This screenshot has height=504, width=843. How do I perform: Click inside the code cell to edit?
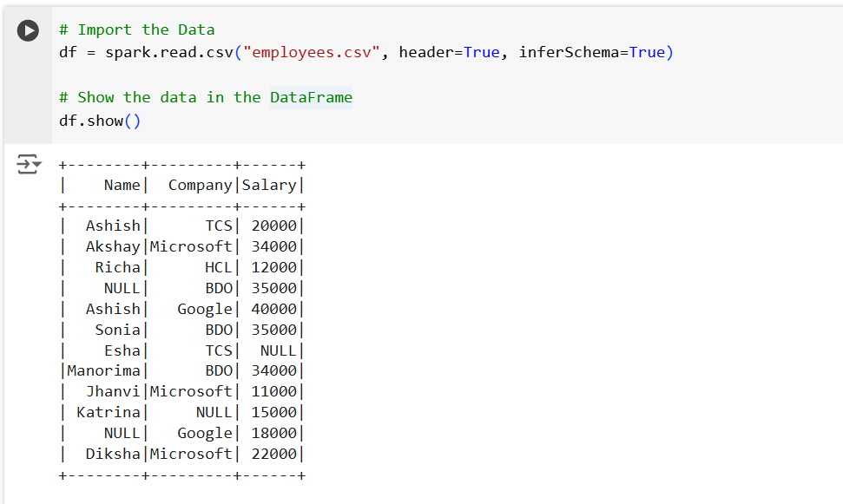[x=347, y=78]
